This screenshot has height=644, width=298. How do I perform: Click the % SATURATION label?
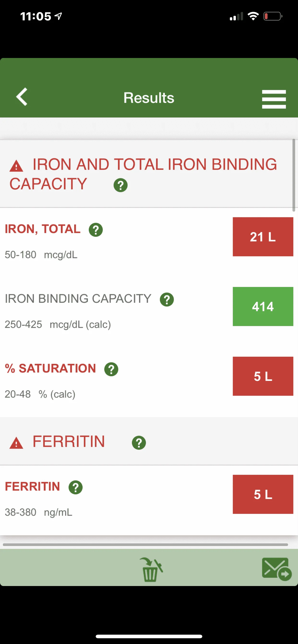[50, 368]
